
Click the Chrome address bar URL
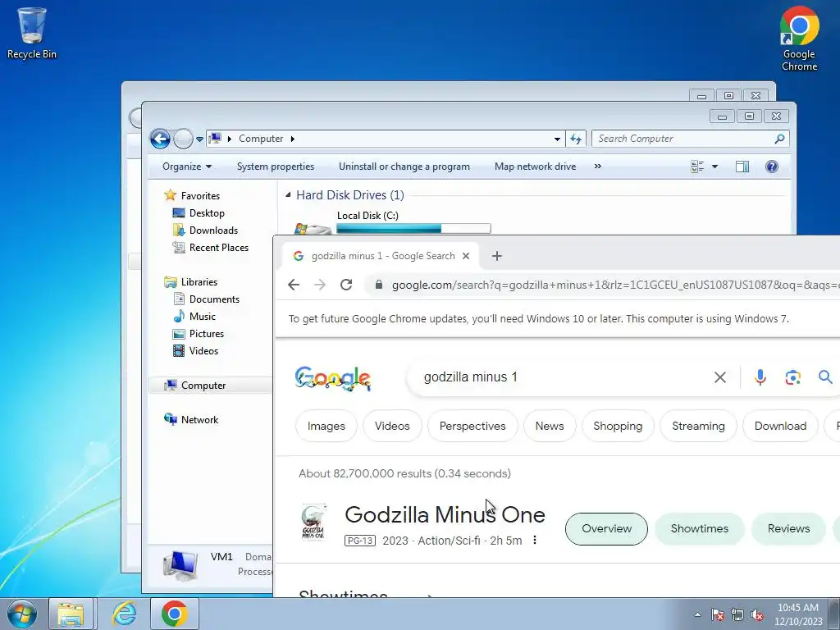click(x=615, y=285)
